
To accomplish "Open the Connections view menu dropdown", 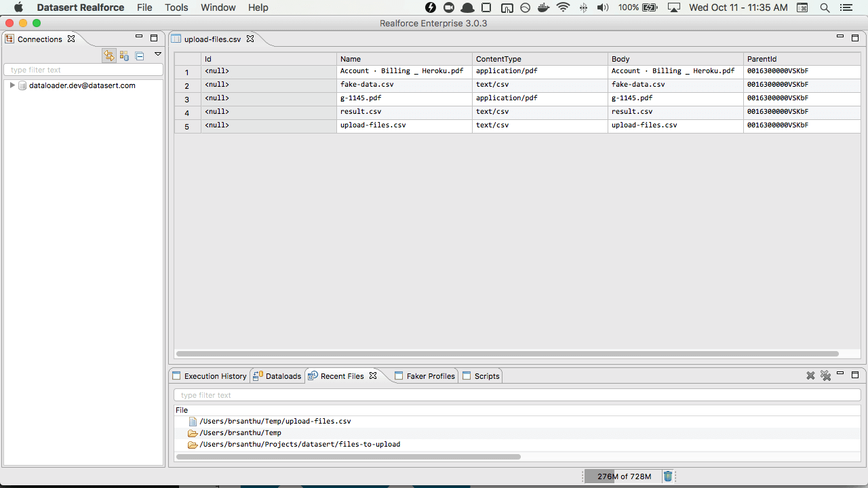I will pos(158,54).
